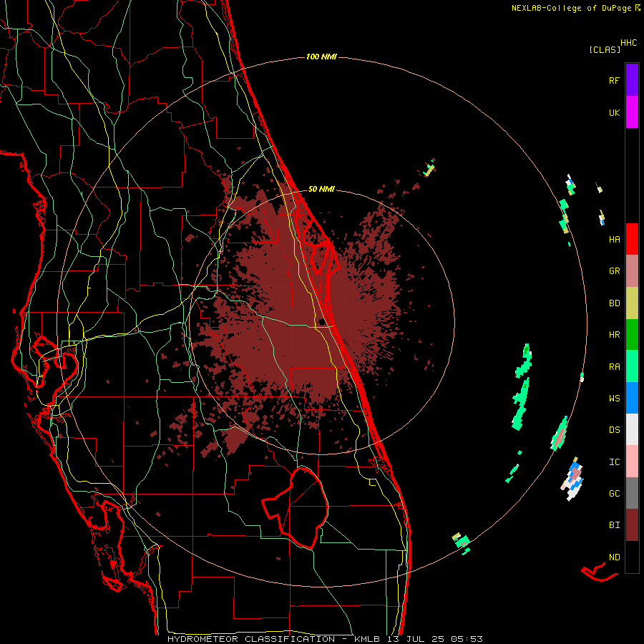Click the RF legend label

614,80
